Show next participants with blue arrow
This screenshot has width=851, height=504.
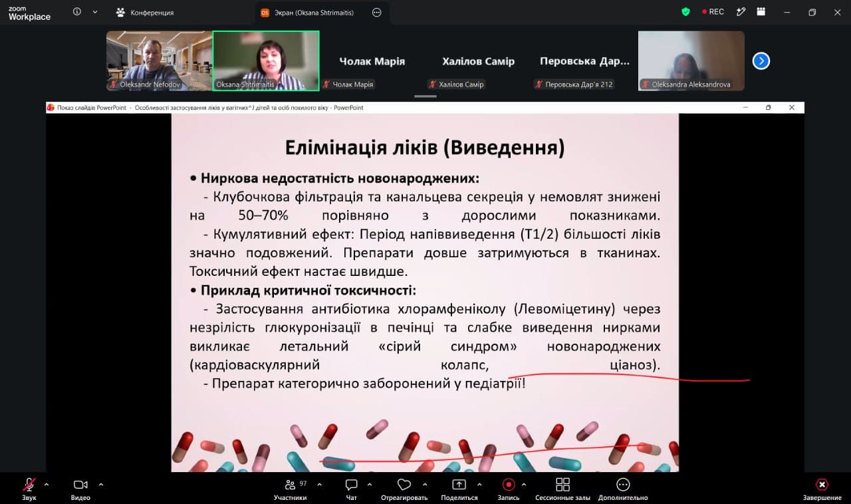(761, 61)
